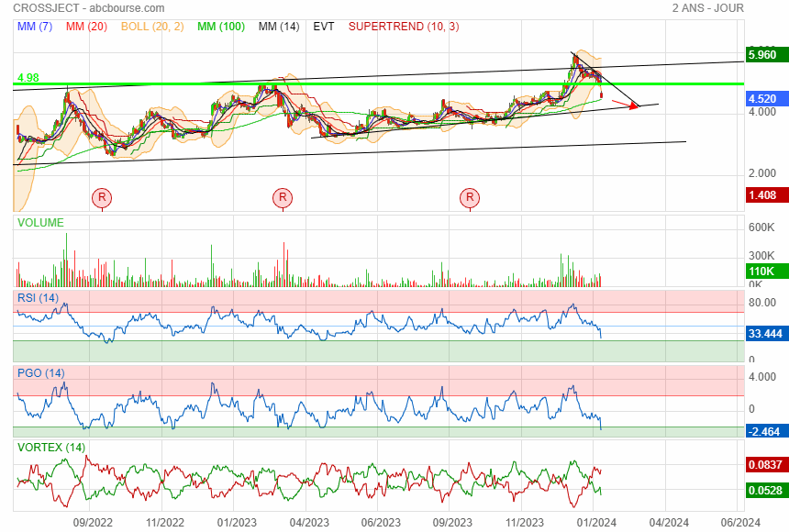This screenshot has height=532, width=789.
Task: Click the 01/2024 date axis label
Action: point(596,523)
